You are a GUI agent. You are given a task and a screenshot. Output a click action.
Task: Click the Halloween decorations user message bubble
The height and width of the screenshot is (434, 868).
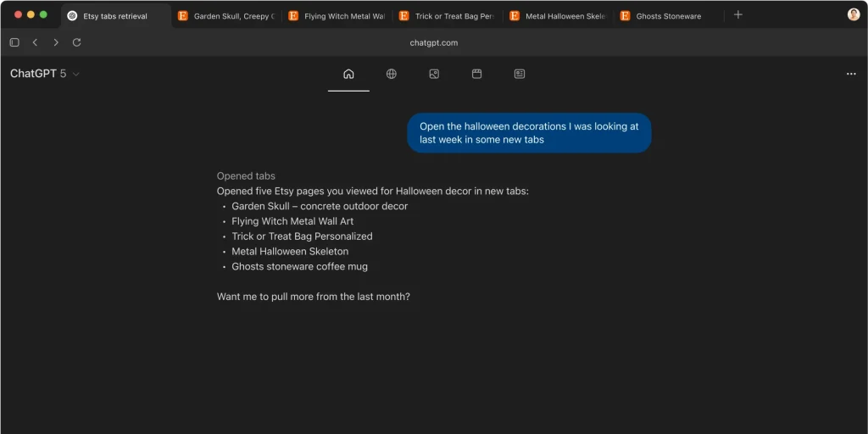click(x=529, y=133)
